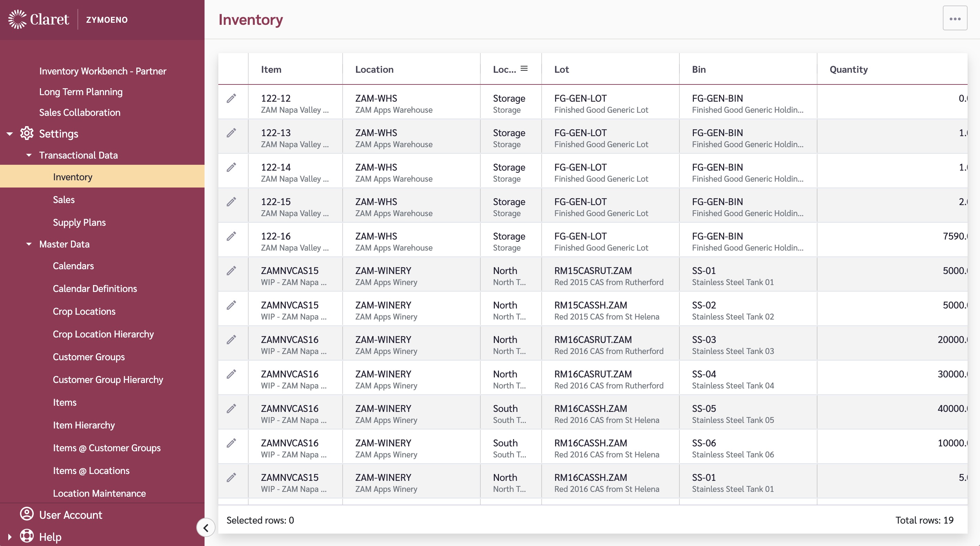Viewport: 980px width, 546px height.
Task: Open the Loc... column filter menu icon
Action: (x=524, y=69)
